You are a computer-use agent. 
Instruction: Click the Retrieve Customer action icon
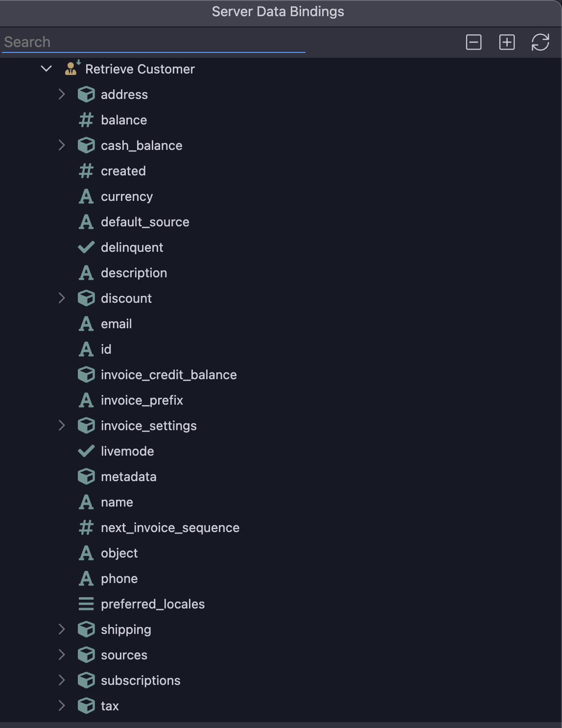(72, 69)
